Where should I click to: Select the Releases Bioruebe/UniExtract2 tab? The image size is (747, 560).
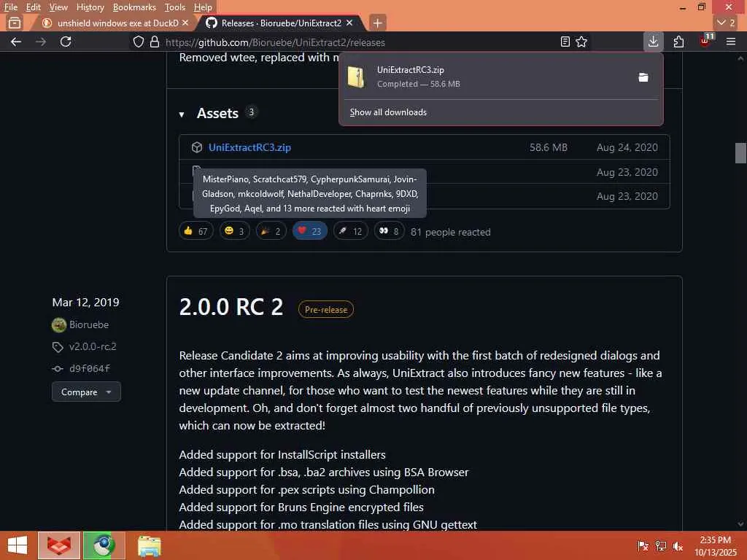coord(280,23)
